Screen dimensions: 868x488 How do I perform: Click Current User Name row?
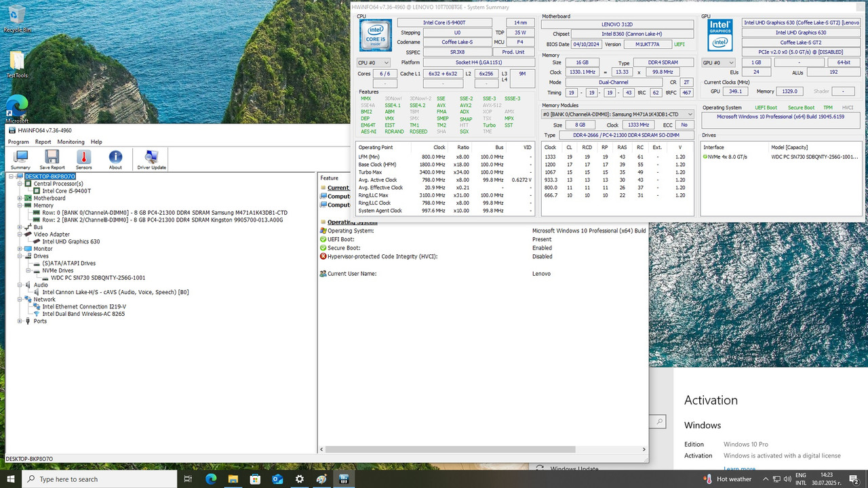point(483,274)
